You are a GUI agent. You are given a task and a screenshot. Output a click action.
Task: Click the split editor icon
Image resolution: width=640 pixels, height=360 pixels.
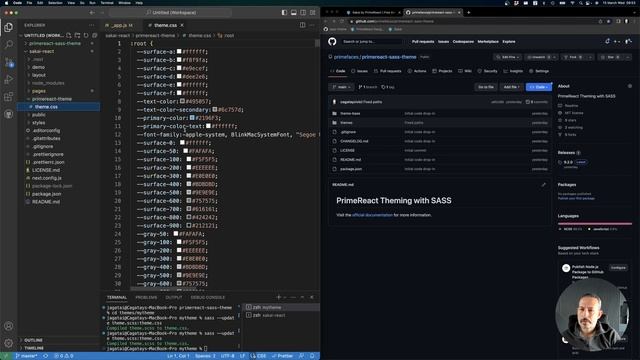(x=302, y=25)
